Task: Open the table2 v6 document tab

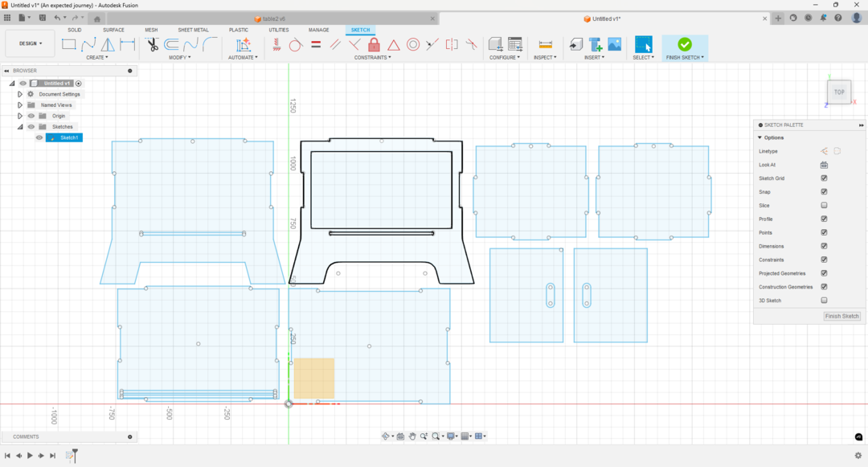Action: tap(270, 18)
